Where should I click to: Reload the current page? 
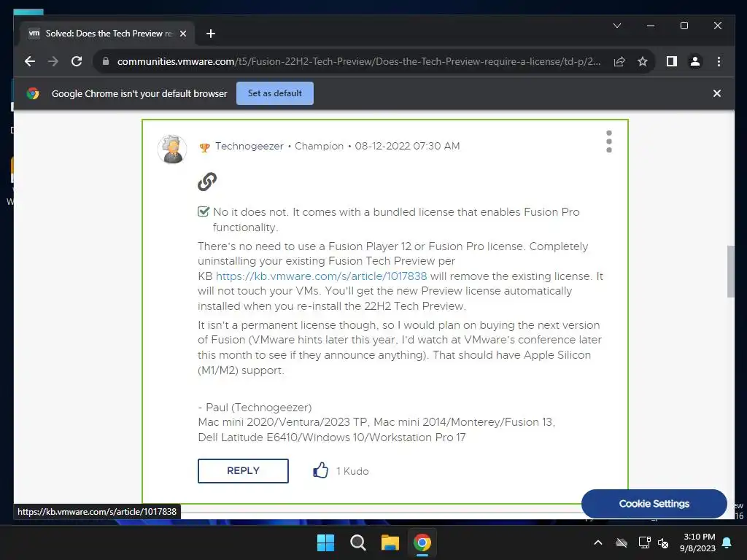tap(76, 61)
